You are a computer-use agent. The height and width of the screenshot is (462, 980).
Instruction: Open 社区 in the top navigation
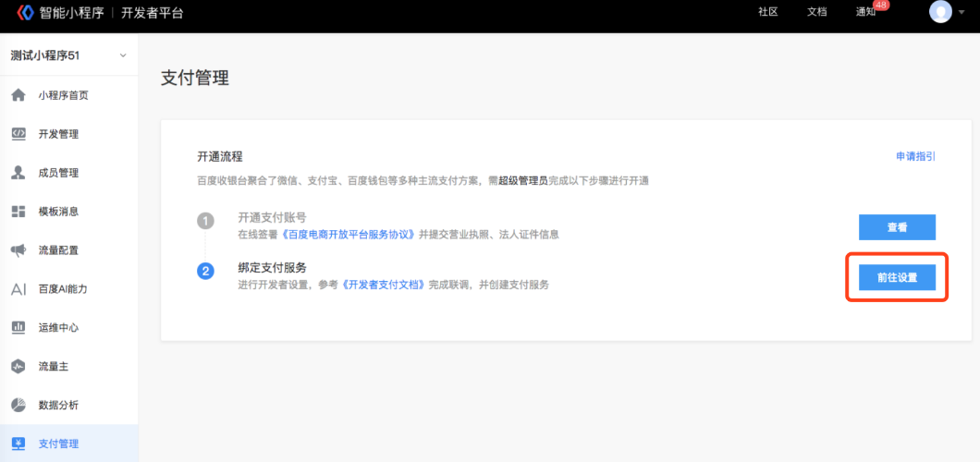click(767, 13)
